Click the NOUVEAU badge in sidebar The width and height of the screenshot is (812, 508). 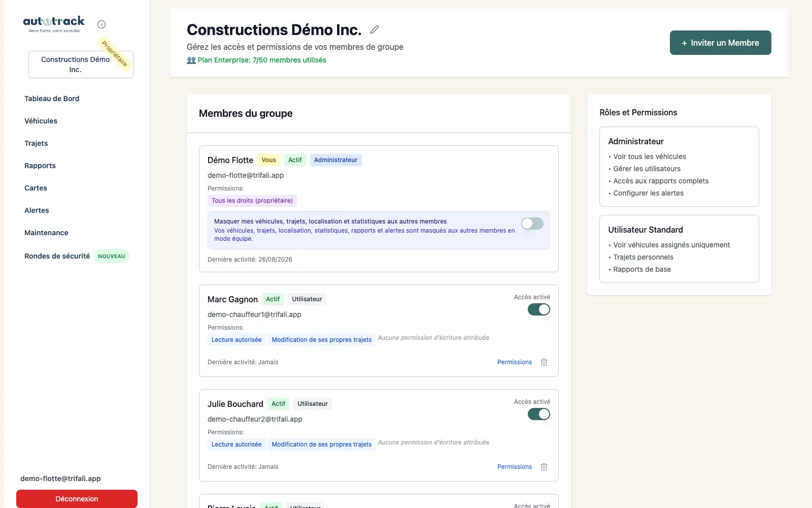[112, 256]
